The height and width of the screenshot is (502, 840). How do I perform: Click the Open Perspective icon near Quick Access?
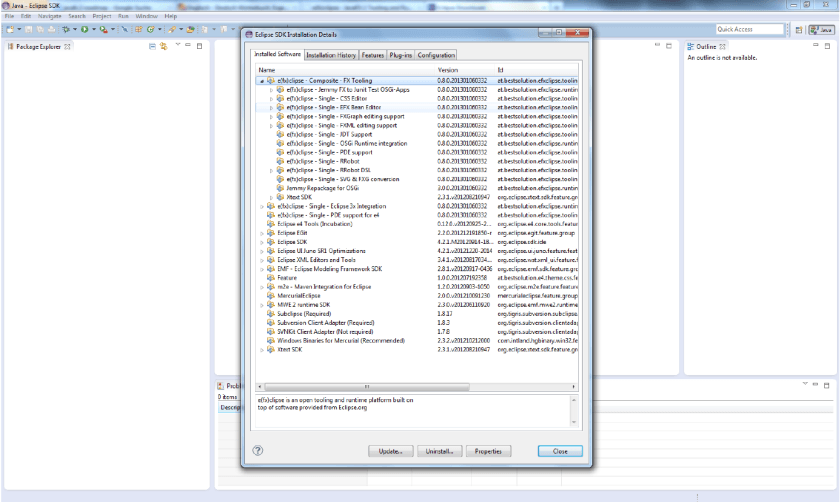tap(798, 30)
